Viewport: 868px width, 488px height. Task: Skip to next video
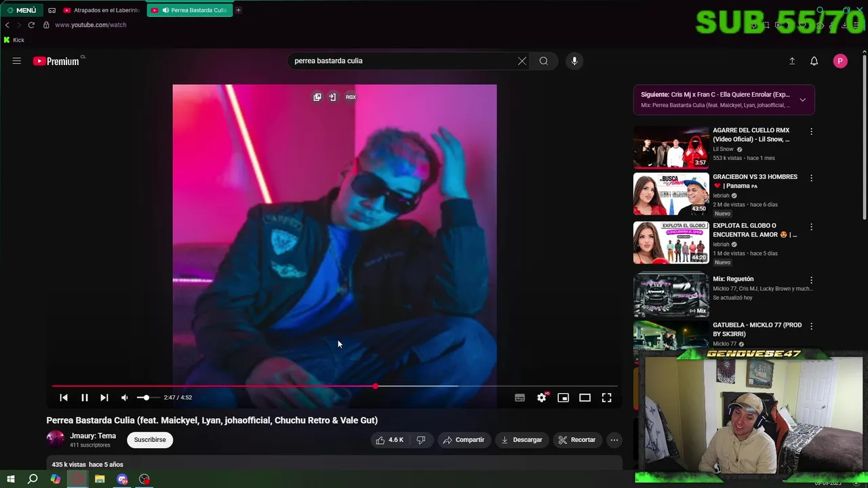(104, 398)
